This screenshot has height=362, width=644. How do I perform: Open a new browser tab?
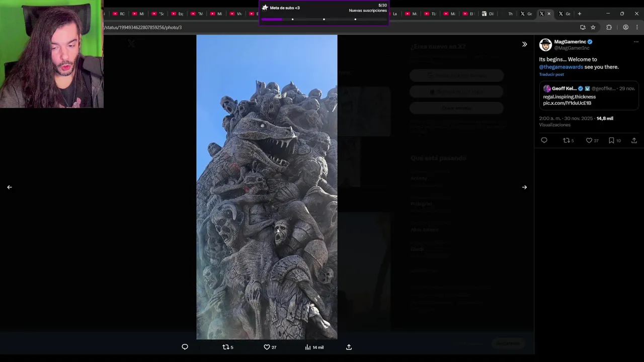579,14
